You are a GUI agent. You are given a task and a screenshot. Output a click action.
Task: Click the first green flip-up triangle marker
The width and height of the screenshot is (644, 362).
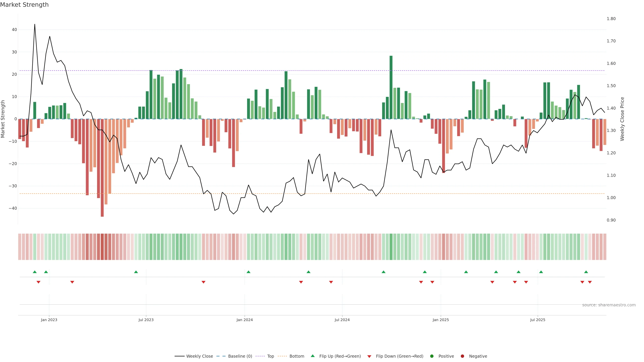point(35,272)
